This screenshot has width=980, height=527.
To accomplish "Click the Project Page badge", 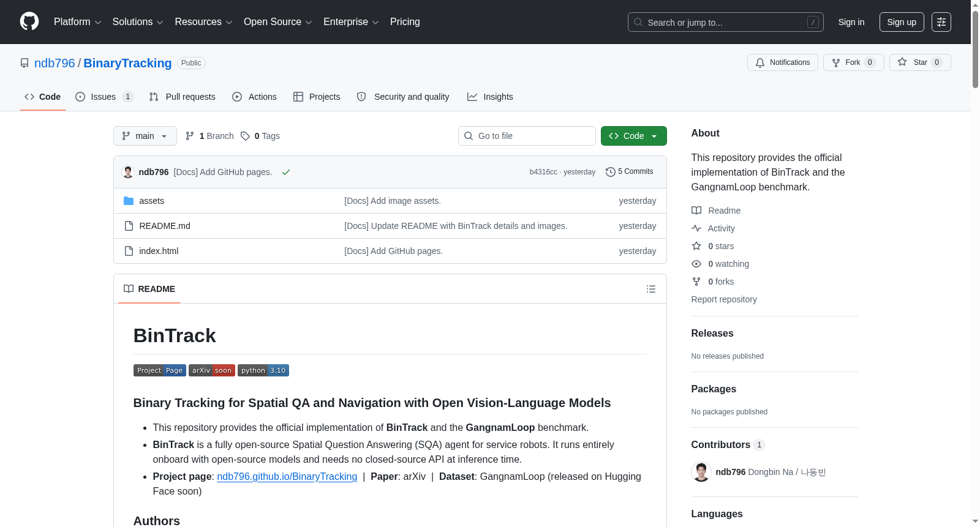I will click(160, 370).
